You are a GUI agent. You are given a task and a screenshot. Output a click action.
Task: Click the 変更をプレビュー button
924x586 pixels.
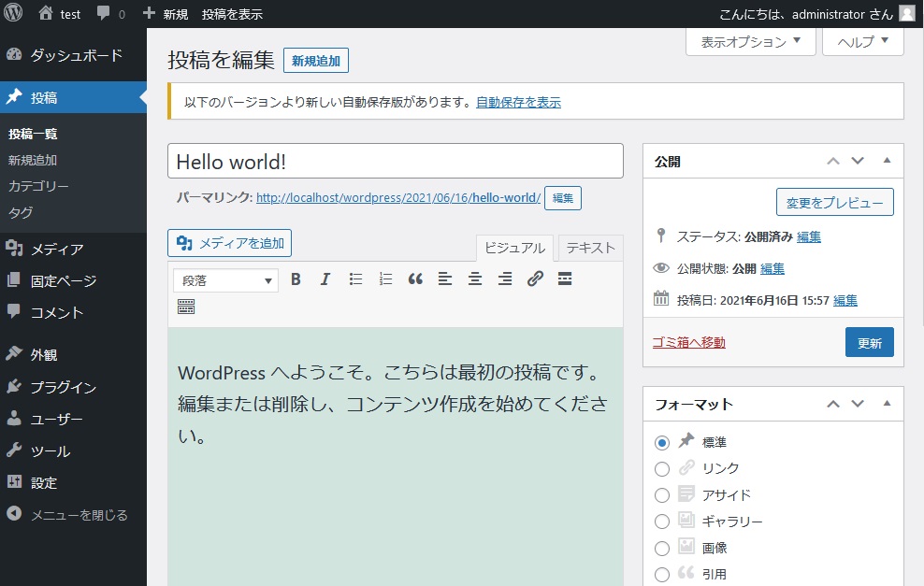(x=834, y=202)
